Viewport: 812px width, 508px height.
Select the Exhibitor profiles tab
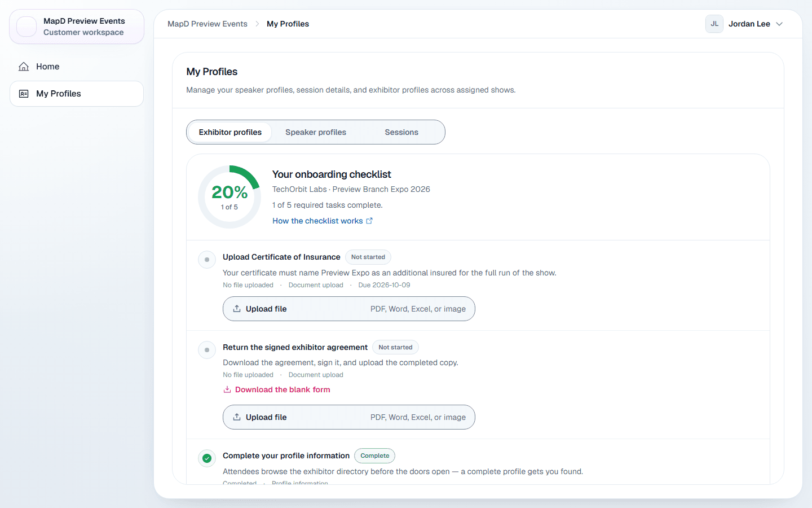click(x=230, y=132)
